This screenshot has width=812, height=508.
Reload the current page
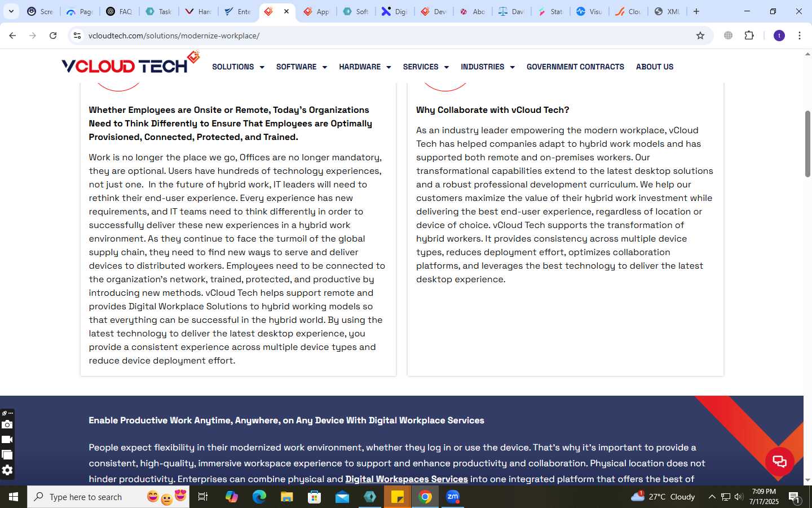click(53, 36)
